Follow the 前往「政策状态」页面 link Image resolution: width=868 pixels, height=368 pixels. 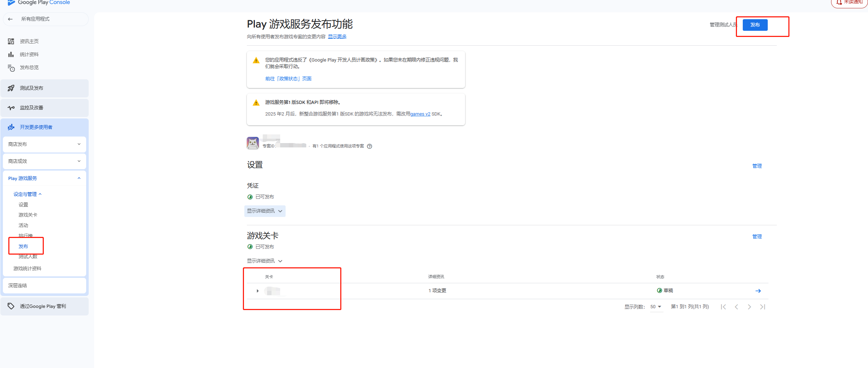[x=288, y=79]
